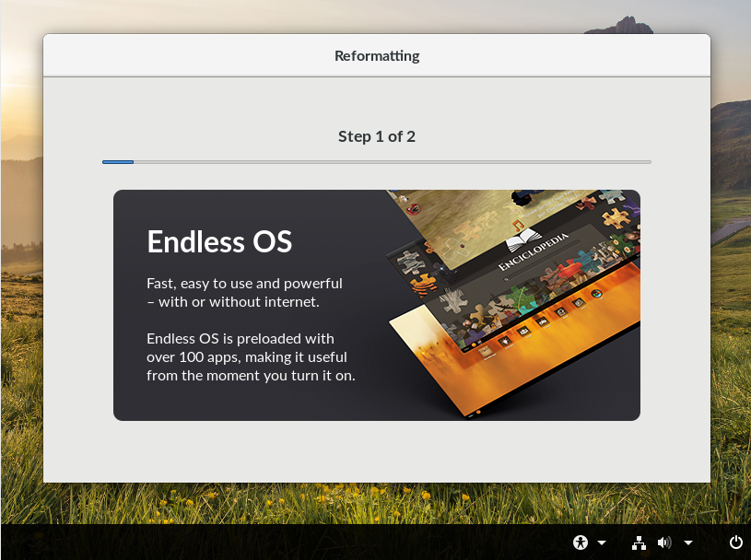Click the Endless OS heading in banner
This screenshot has width=751, height=560.
[219, 241]
